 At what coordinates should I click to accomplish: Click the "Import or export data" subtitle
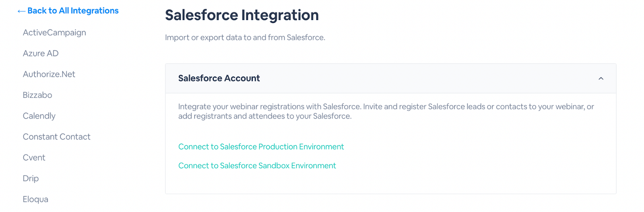[x=245, y=37]
